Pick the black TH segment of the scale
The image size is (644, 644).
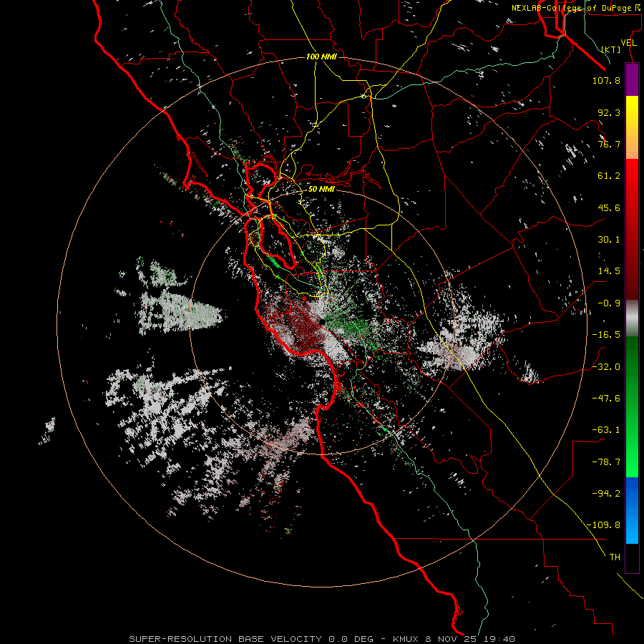pyautogui.click(x=632, y=557)
